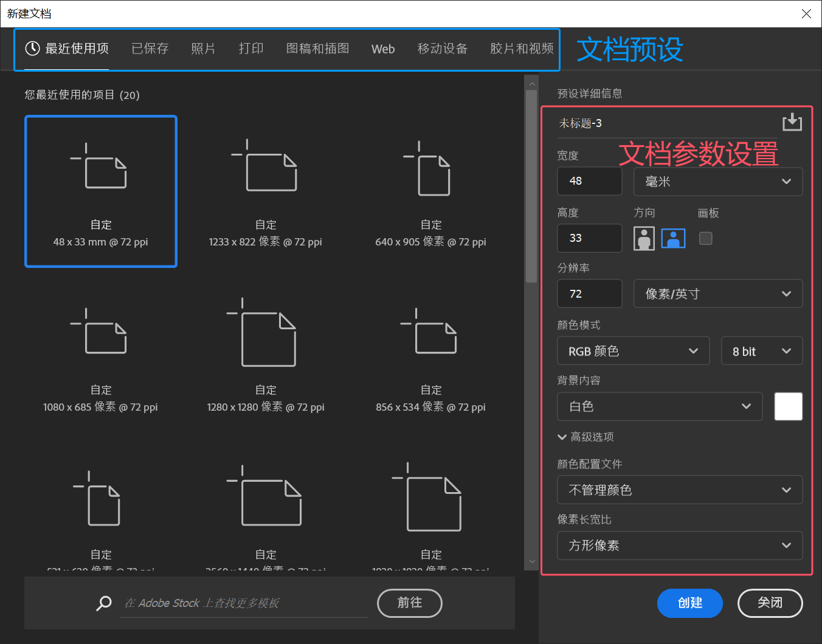This screenshot has width=822, height=644.
Task: Collapse the 高级选项 section
Action: pos(586,437)
